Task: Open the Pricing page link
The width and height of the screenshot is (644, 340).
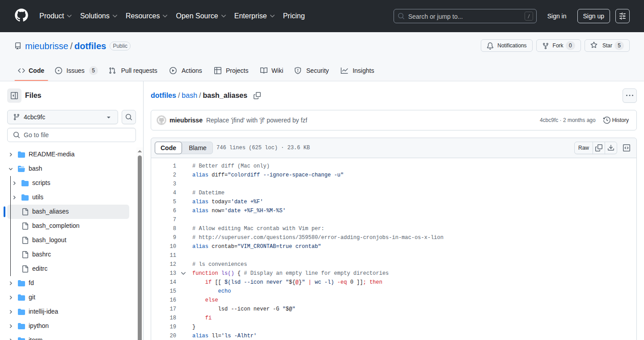Action: tap(294, 16)
